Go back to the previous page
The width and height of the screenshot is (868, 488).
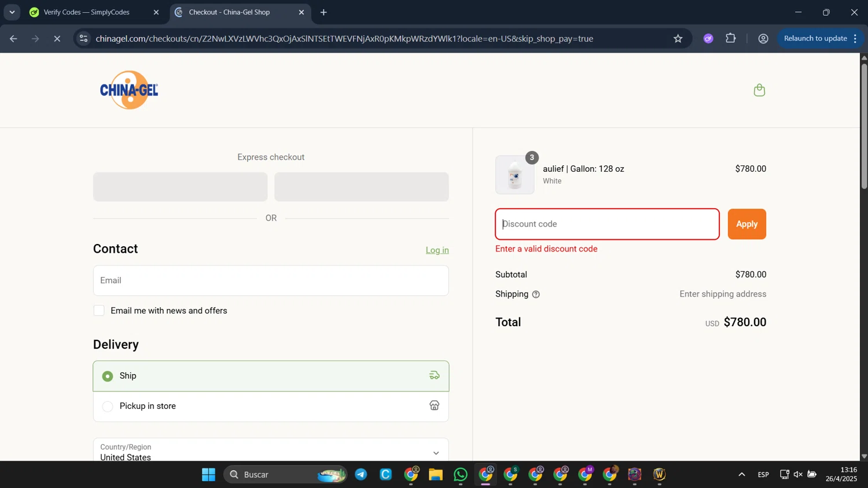tap(13, 39)
